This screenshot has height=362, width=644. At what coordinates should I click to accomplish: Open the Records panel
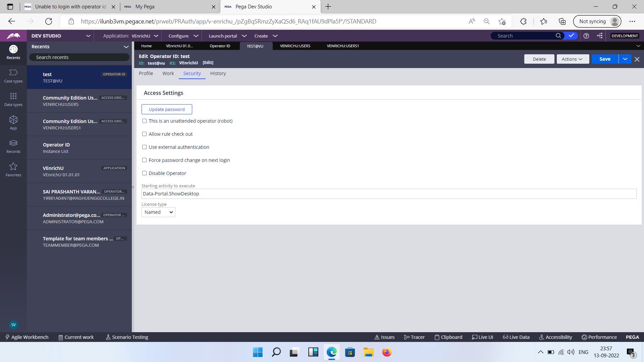pyautogui.click(x=13, y=146)
